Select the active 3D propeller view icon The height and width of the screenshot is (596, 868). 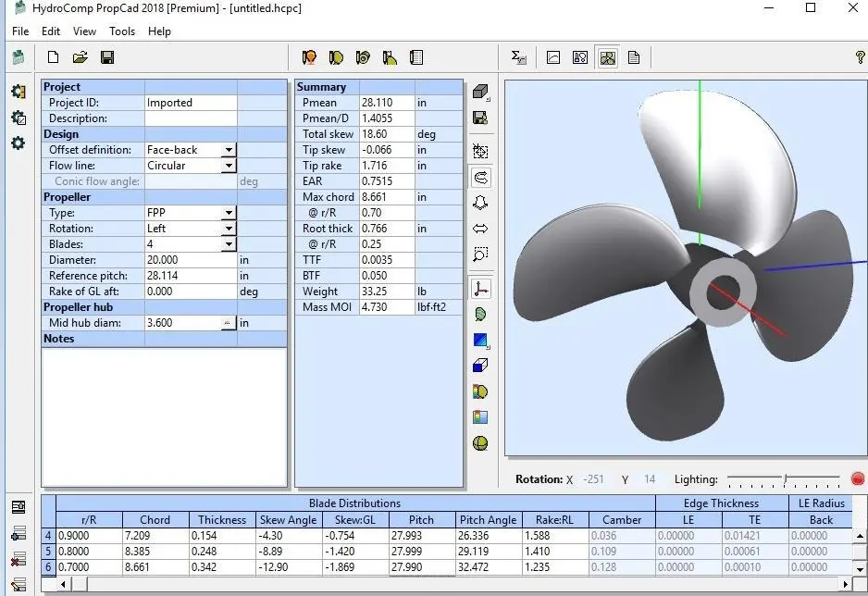pos(607,57)
